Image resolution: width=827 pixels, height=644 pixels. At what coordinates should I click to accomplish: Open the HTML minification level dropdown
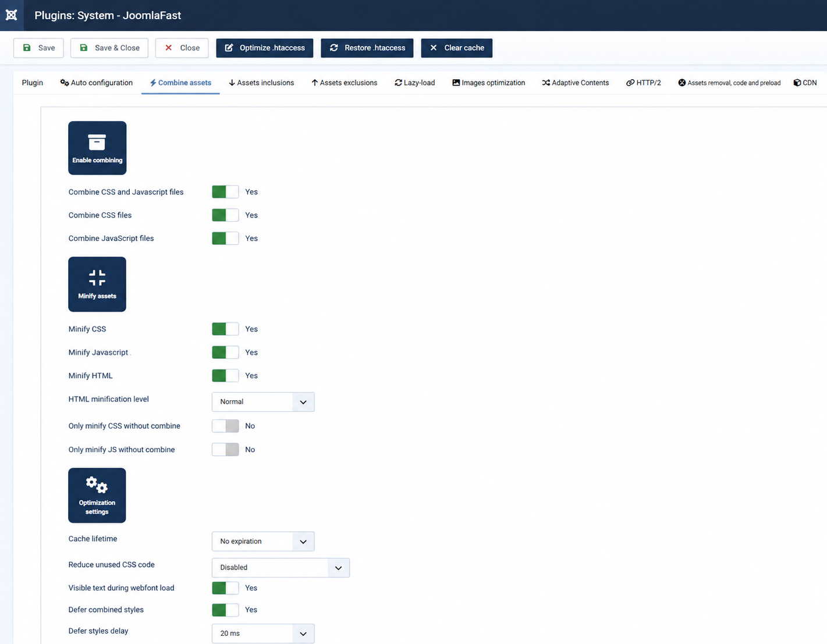[x=263, y=402]
